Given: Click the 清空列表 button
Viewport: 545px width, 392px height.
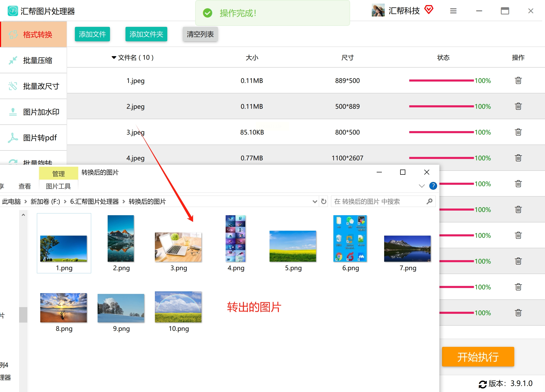Looking at the screenshot, I should click(x=200, y=34).
